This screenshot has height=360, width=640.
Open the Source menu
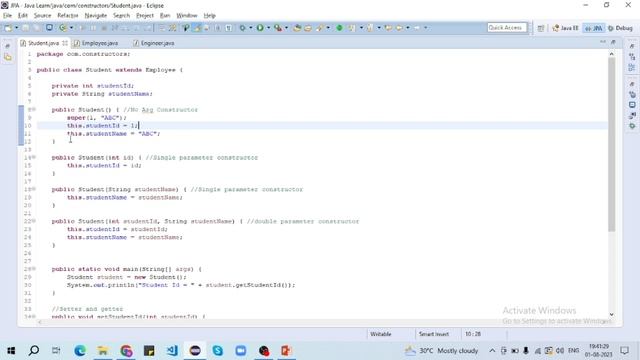tap(42, 16)
